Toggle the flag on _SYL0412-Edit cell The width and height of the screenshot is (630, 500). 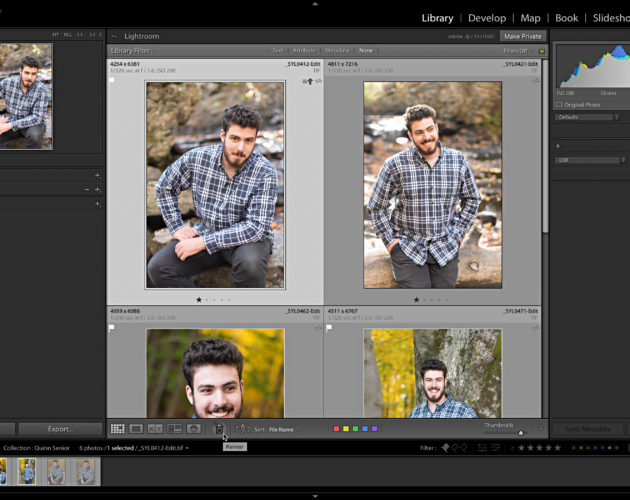tap(112, 80)
